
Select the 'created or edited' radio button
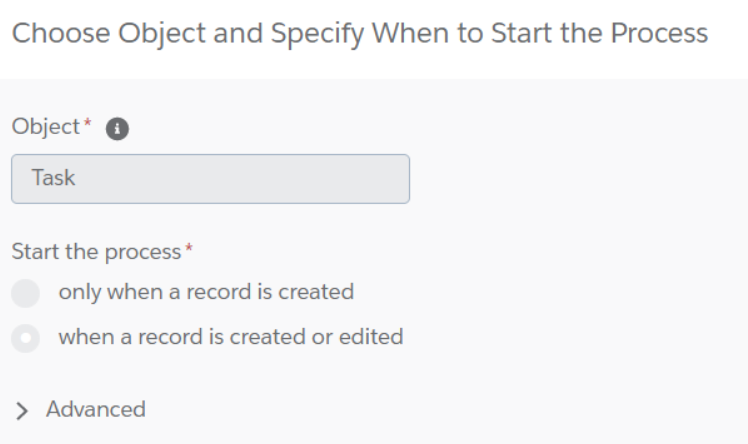[26, 338]
